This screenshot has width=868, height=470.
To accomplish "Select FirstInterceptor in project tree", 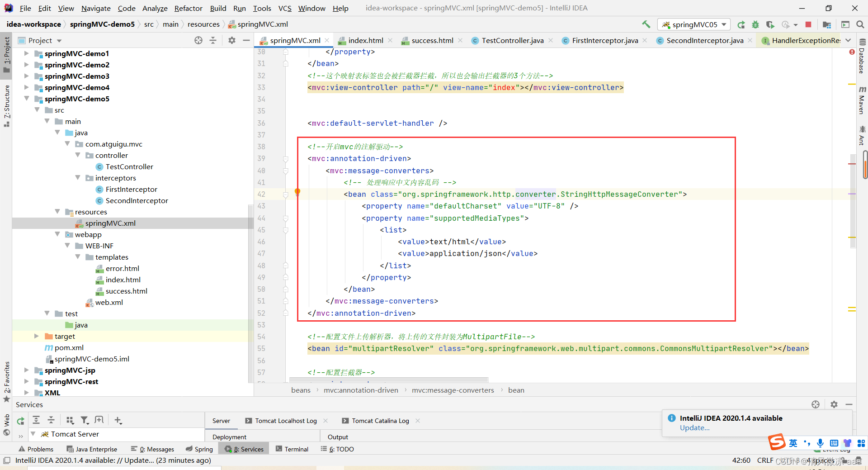I will [x=131, y=189].
